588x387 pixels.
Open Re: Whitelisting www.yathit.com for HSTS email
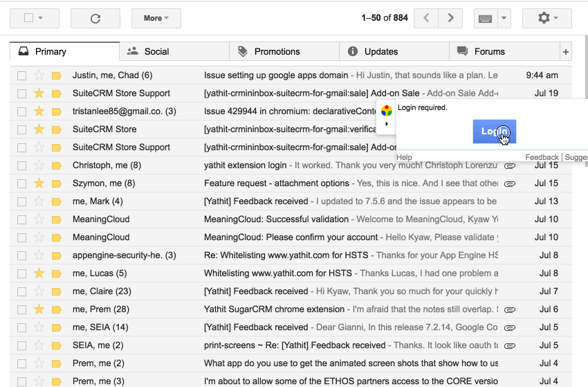pos(291,255)
